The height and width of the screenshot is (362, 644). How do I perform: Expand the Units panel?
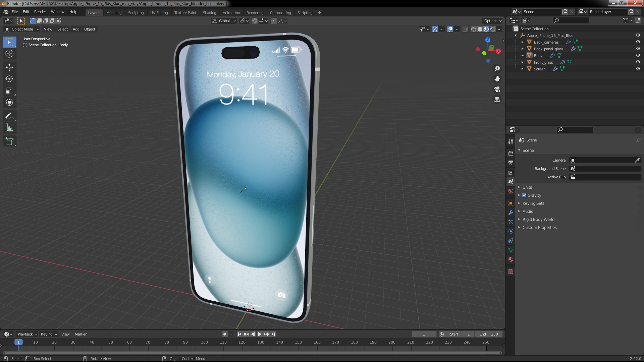tap(527, 187)
